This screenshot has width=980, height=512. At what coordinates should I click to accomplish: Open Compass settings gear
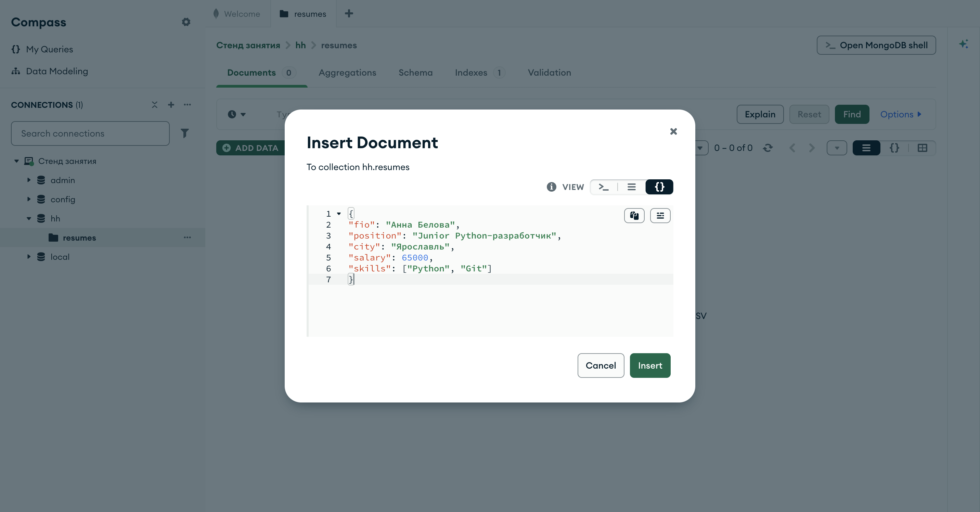coord(186,22)
